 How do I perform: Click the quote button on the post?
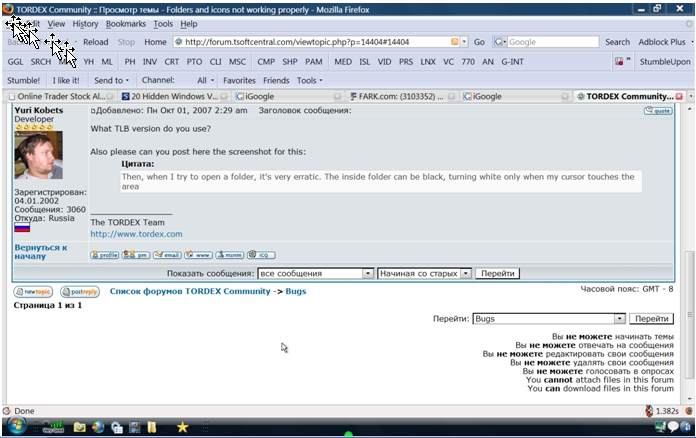(658, 111)
